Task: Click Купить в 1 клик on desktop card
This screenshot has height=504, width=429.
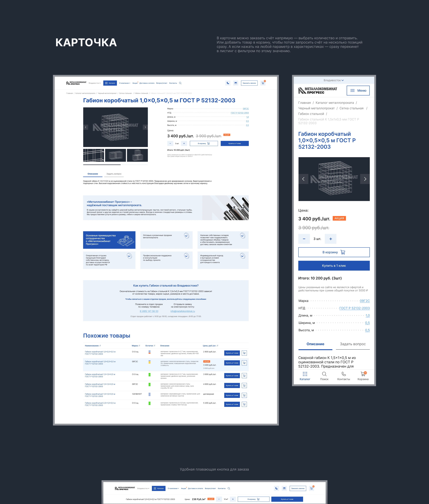Action: (x=235, y=144)
